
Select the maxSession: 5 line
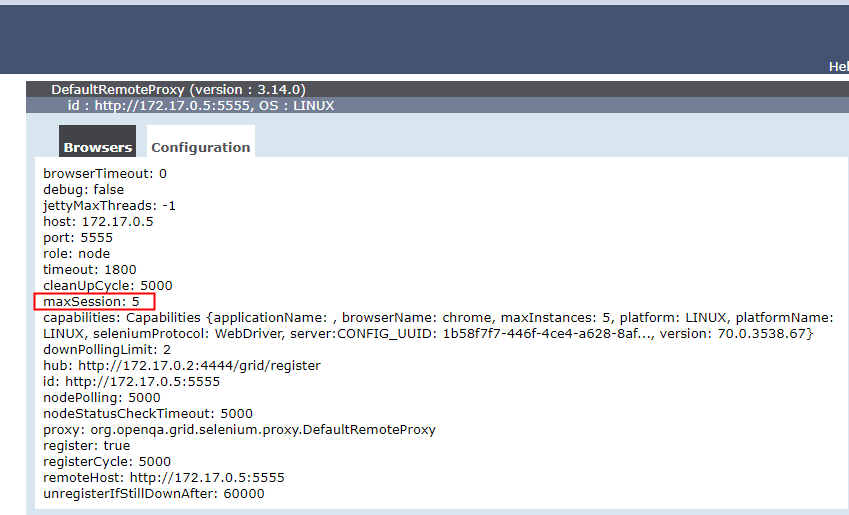(92, 302)
